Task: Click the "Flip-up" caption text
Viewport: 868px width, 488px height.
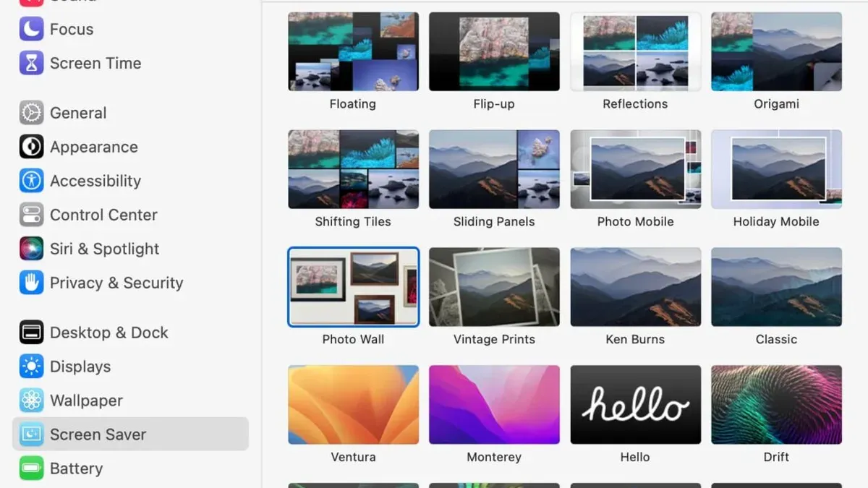Action: pos(494,104)
